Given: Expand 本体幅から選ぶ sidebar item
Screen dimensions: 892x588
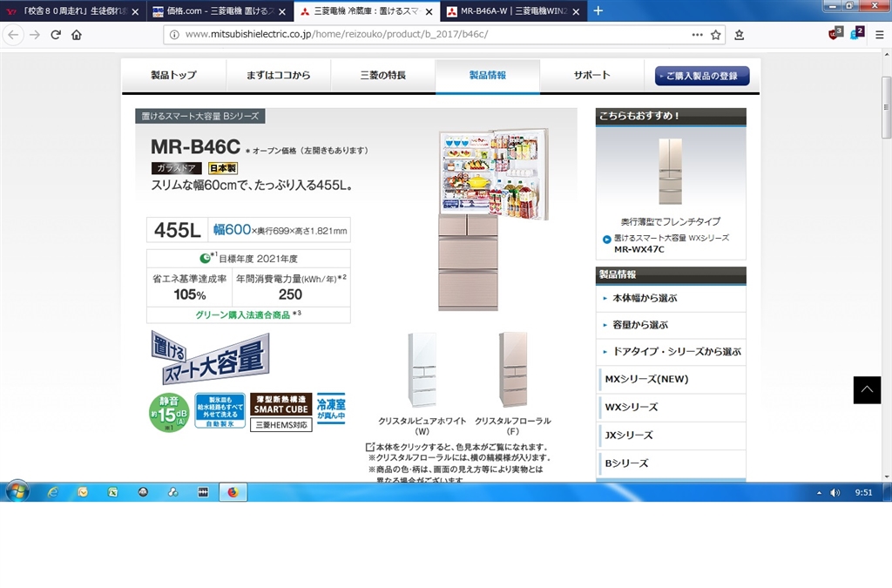Looking at the screenshot, I should (x=671, y=298).
